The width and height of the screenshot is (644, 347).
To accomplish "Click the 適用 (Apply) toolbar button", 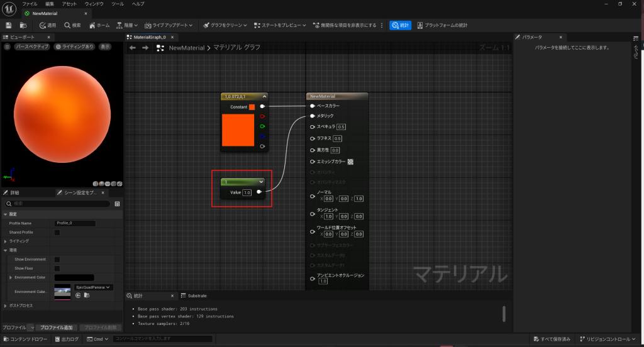I will [x=47, y=25].
